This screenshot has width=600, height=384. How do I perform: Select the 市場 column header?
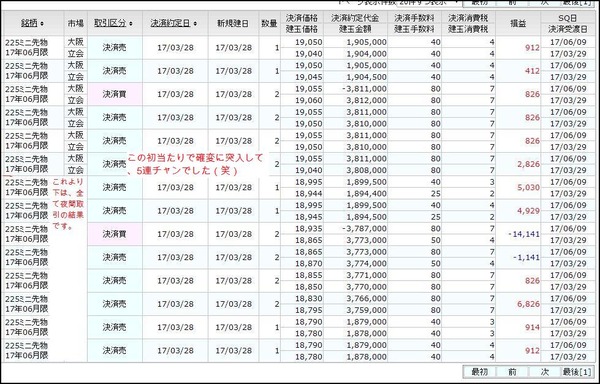[x=76, y=23]
